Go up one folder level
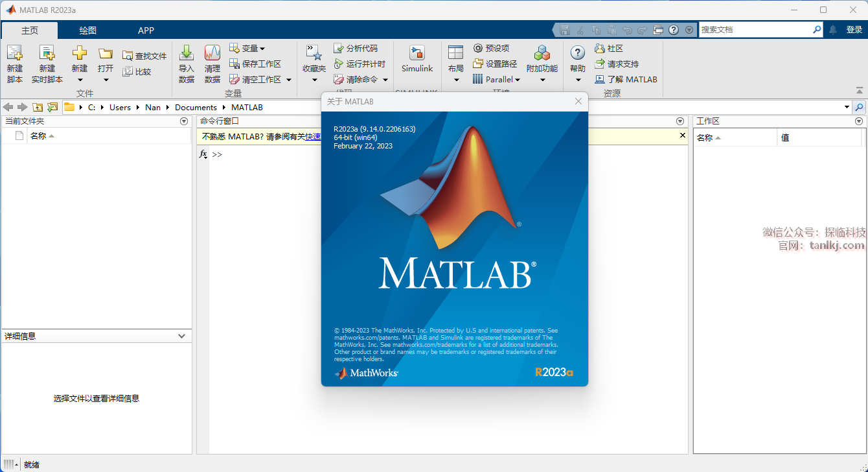The image size is (868, 472). tap(38, 107)
